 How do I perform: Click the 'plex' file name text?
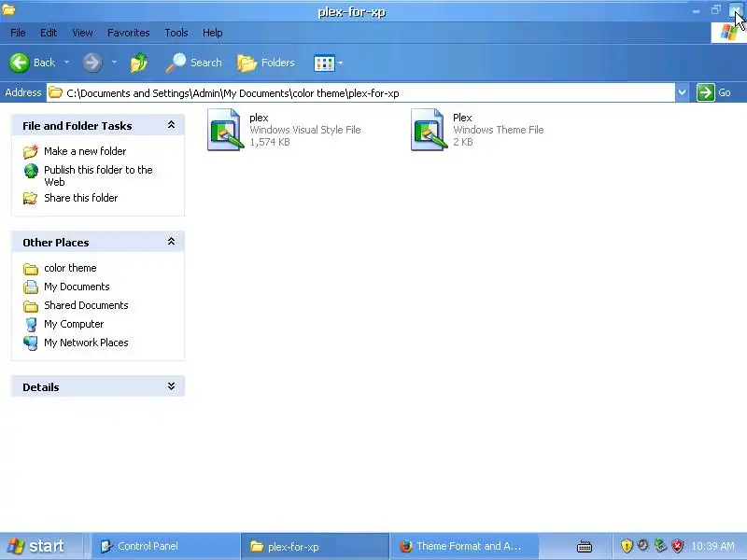(x=259, y=118)
